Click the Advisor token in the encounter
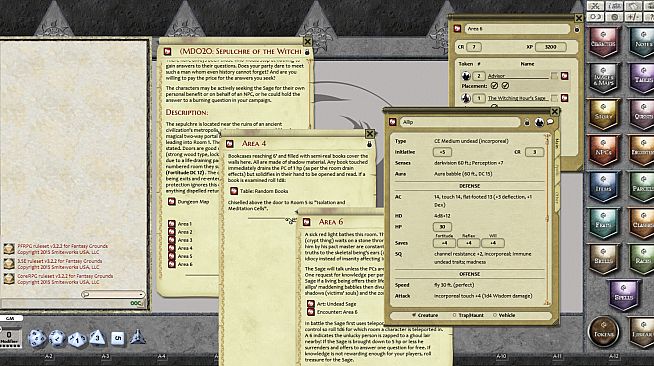Image resolution: width=654 pixels, height=366 pixels. point(466,76)
